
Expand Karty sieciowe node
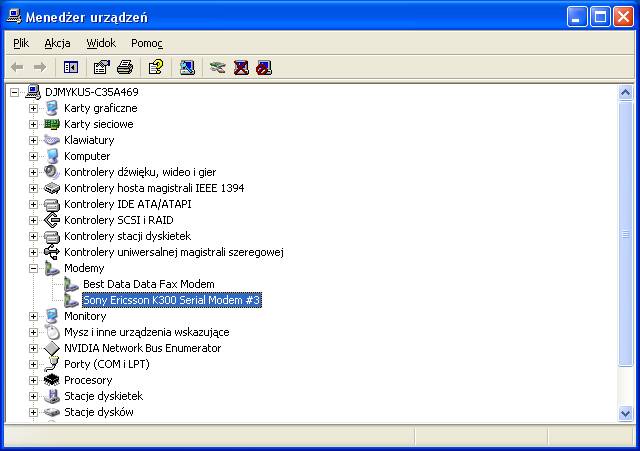[33, 124]
